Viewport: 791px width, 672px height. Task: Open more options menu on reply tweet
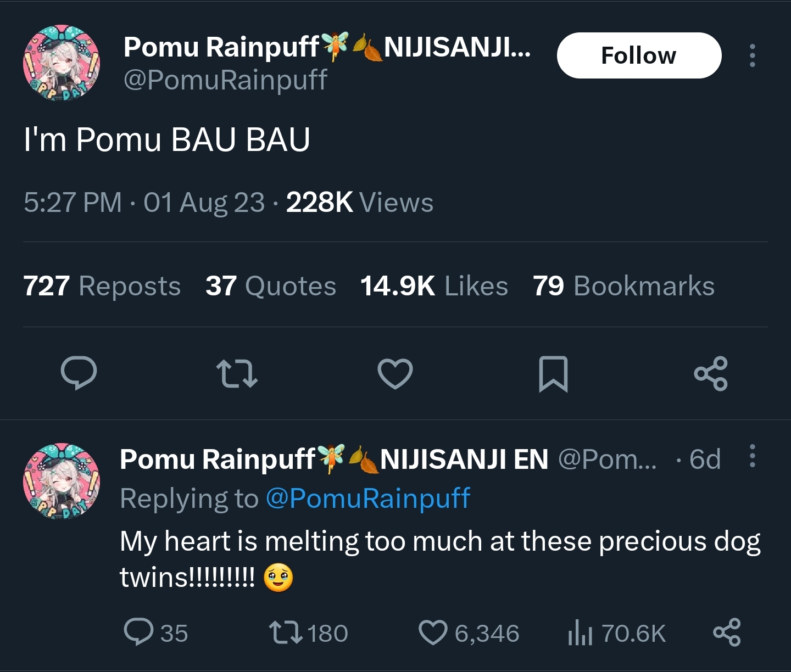point(752,456)
